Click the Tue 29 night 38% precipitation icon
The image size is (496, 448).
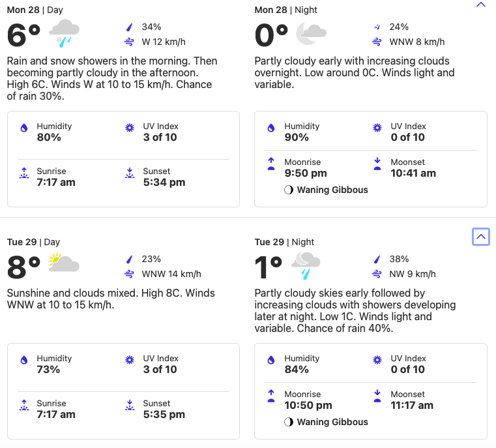377,259
